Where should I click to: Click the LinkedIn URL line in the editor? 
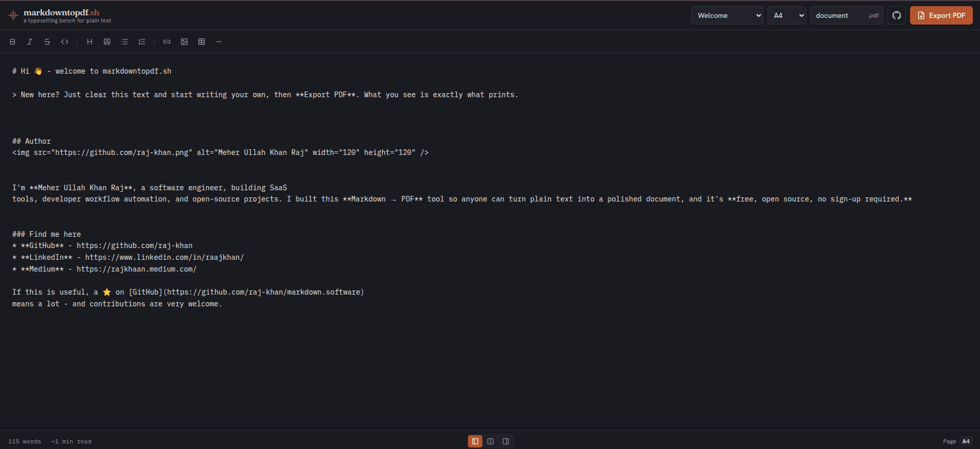[128, 257]
